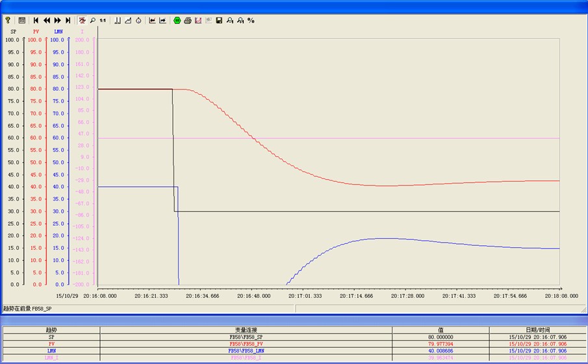Click time axis label 20:16:08.000
The width and height of the screenshot is (588, 364).
[x=100, y=296]
